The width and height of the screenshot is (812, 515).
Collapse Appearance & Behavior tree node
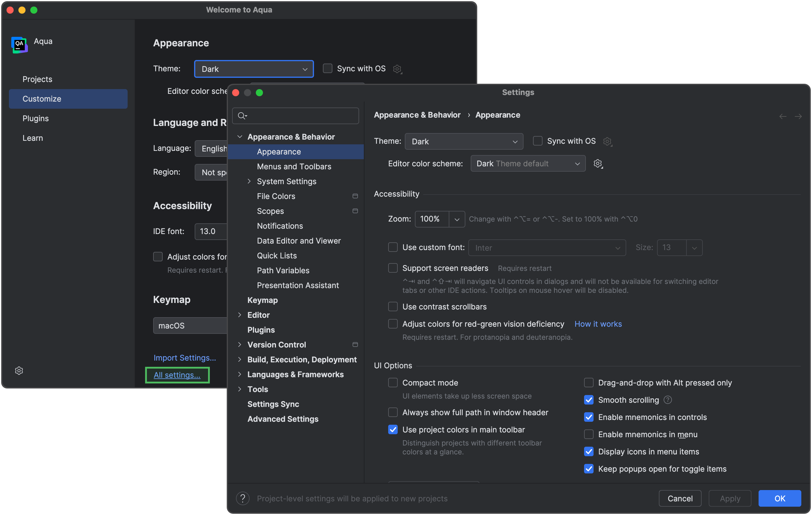pyautogui.click(x=240, y=137)
